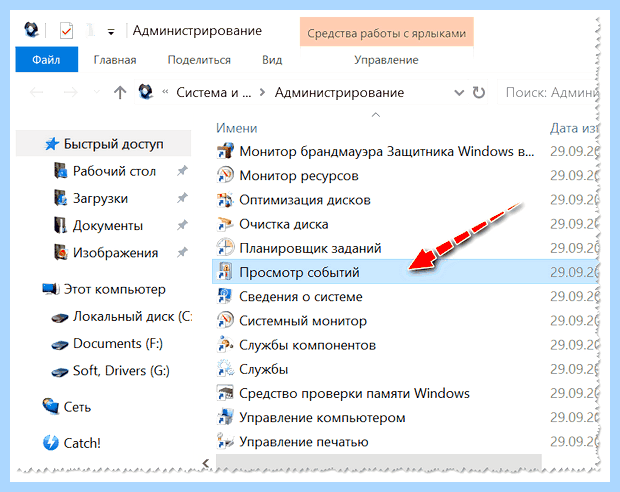Screen dimensions: 620x492
Task: Click the Просмотр событий icon
Action: [x=225, y=272]
